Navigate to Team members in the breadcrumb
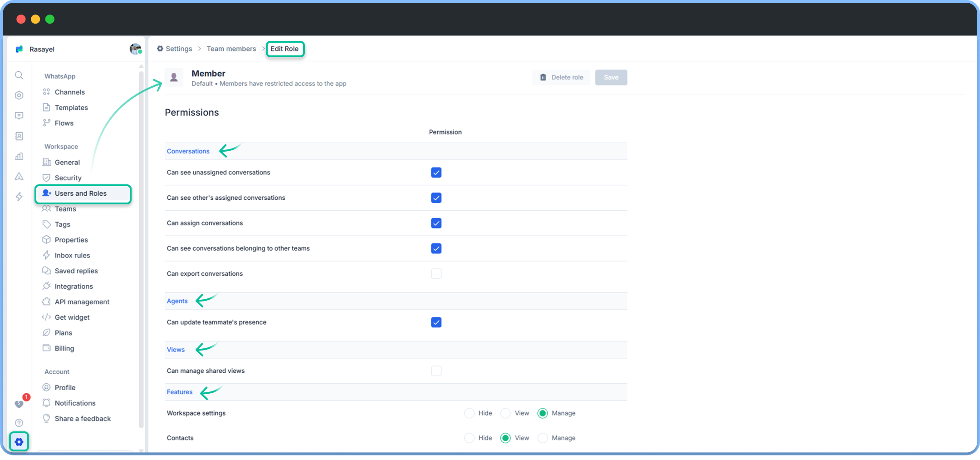 pyautogui.click(x=231, y=49)
